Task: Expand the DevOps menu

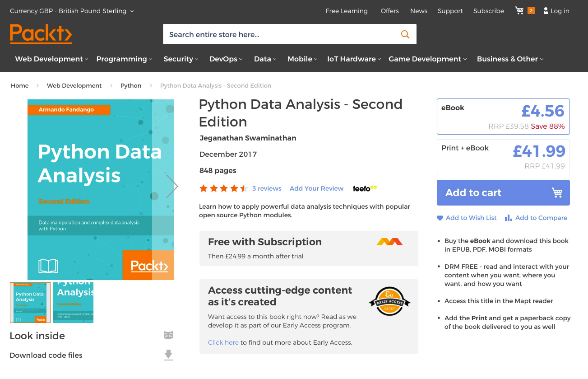Action: 226,59
